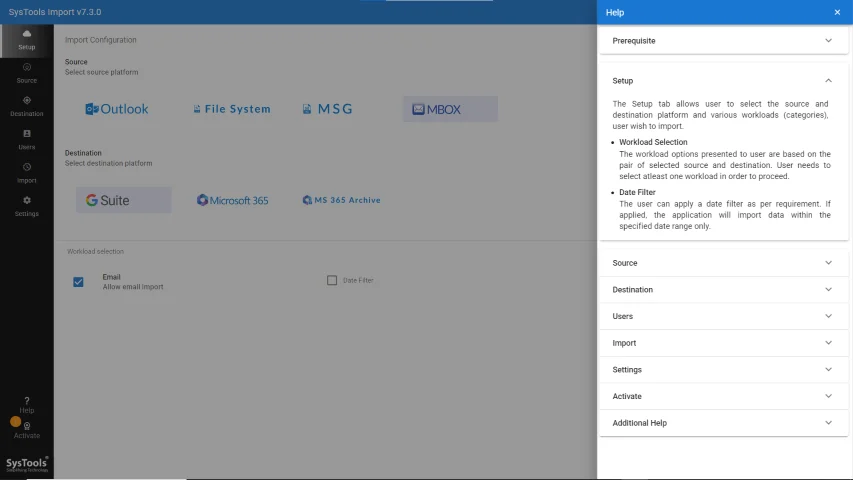Screen dimensions: 853x480
Task: Select File System as source platform
Action: [232, 109]
